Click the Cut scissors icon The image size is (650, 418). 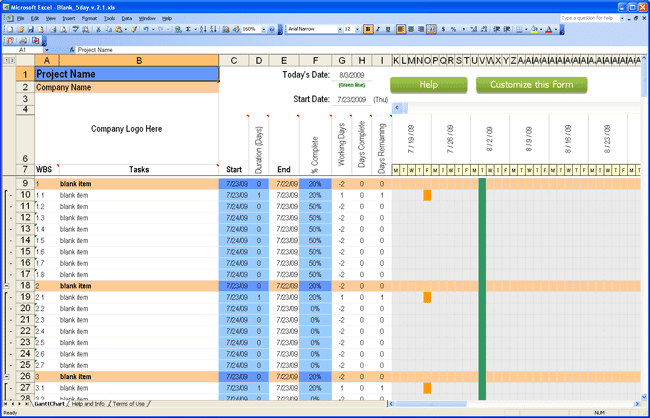[98, 29]
